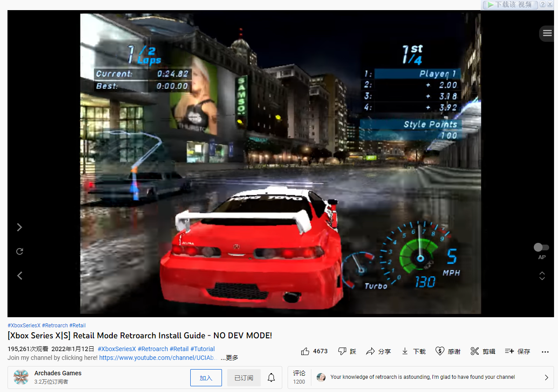Click the 195,261次观看 view count
Screen dimensions: 558x392
click(28, 349)
